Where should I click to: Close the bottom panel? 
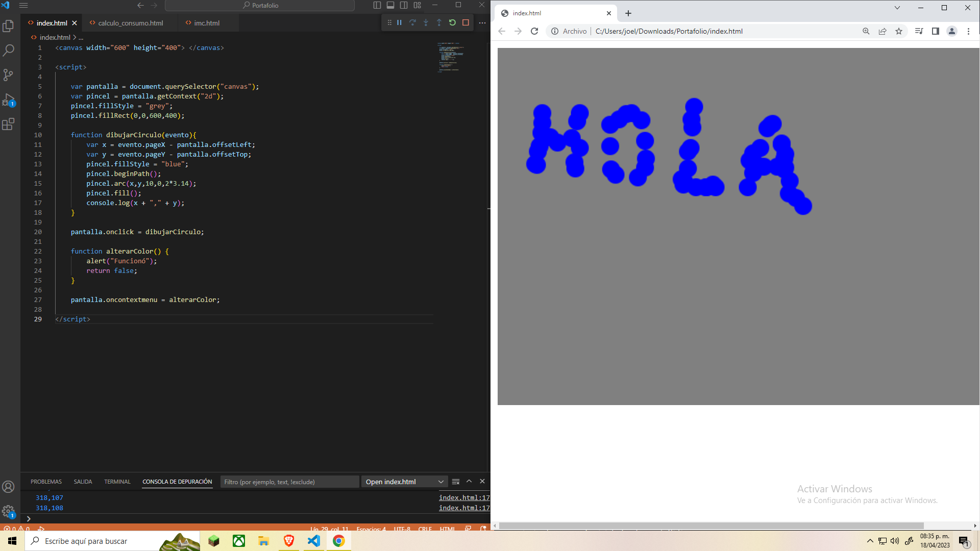pos(482,481)
